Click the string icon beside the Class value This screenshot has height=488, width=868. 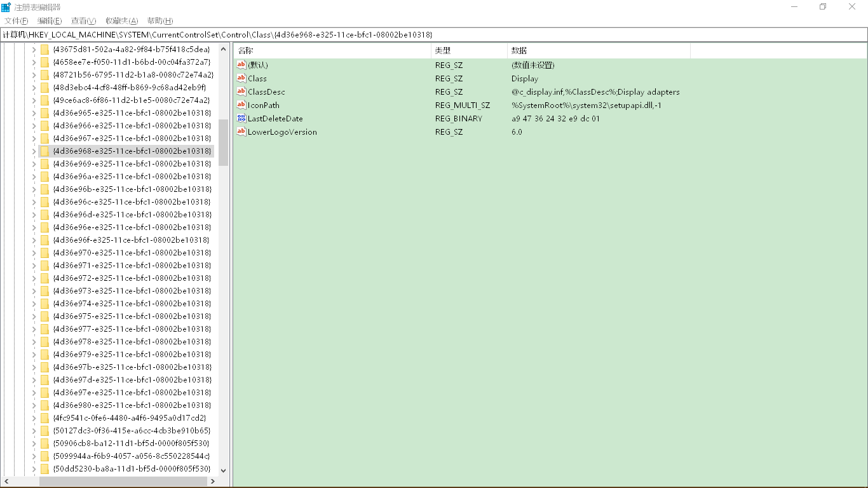point(241,78)
